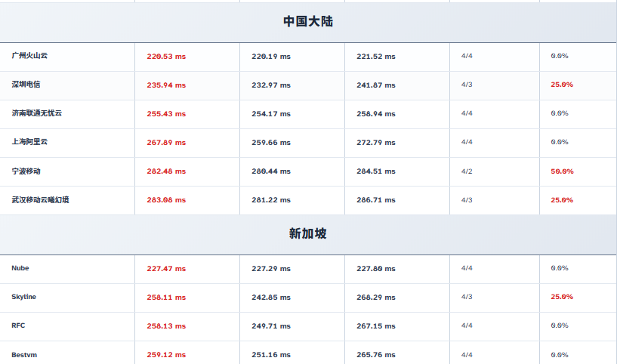Click the 4/2 packet count cell

(x=467, y=171)
